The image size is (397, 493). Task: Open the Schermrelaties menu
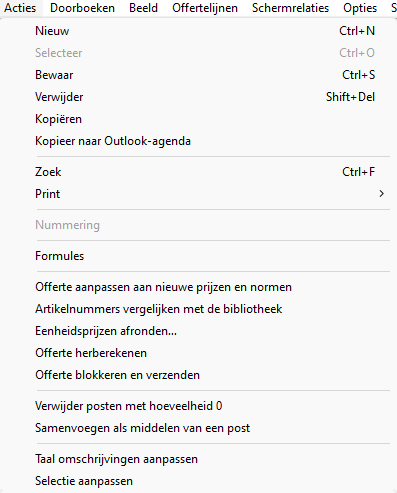click(290, 8)
